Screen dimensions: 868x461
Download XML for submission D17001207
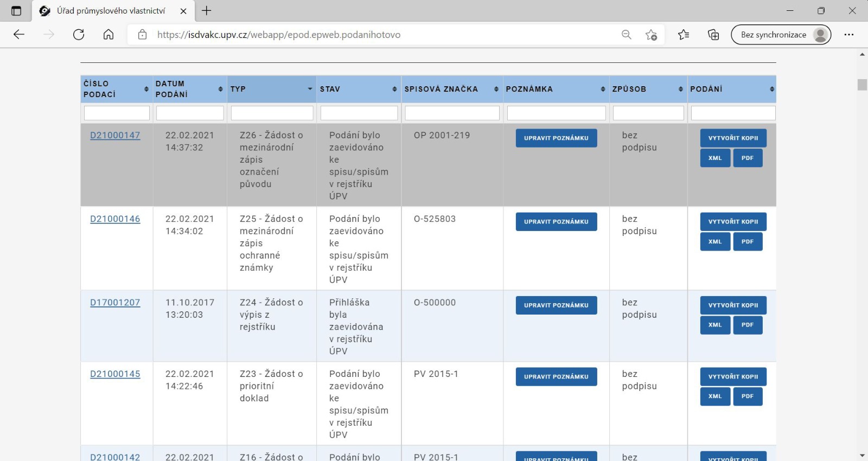click(x=715, y=325)
